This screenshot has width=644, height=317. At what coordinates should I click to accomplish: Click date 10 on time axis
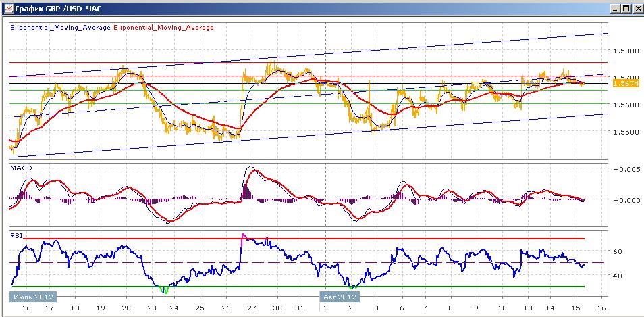point(502,308)
